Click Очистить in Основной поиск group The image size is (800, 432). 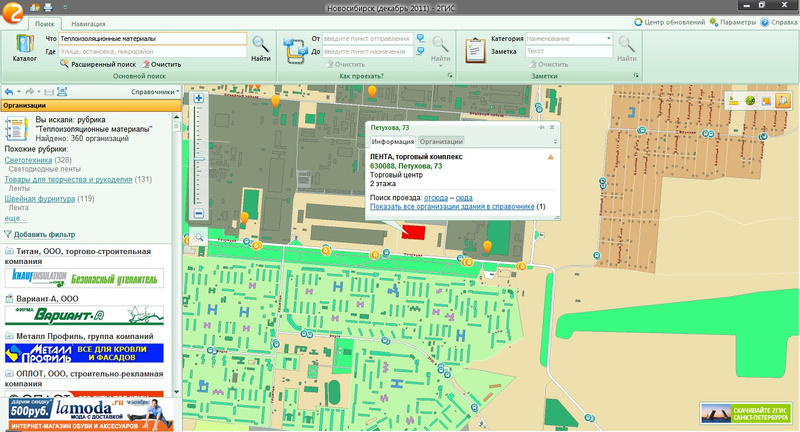161,64
